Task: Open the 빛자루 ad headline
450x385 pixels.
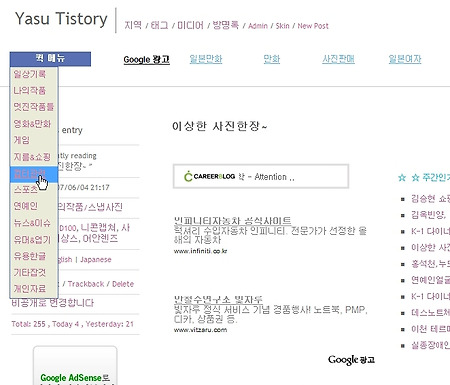Action: 218,299
